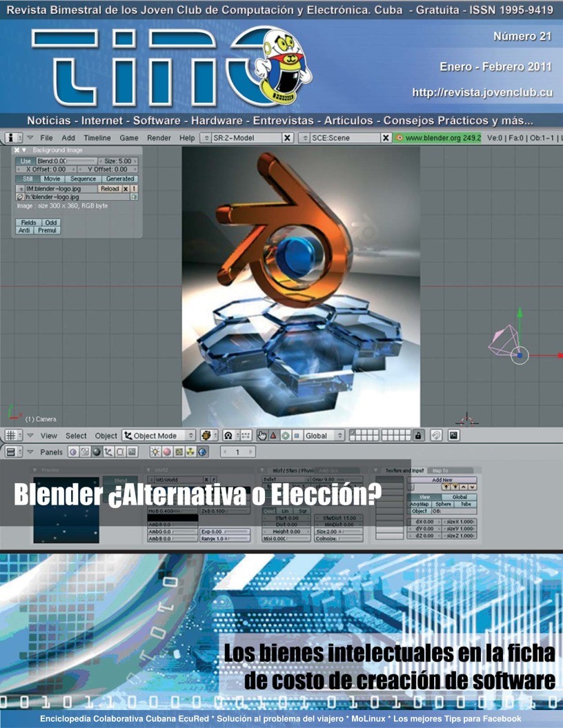Open the View menu in 3D header
Screen dimensions: 563x728
(49, 436)
